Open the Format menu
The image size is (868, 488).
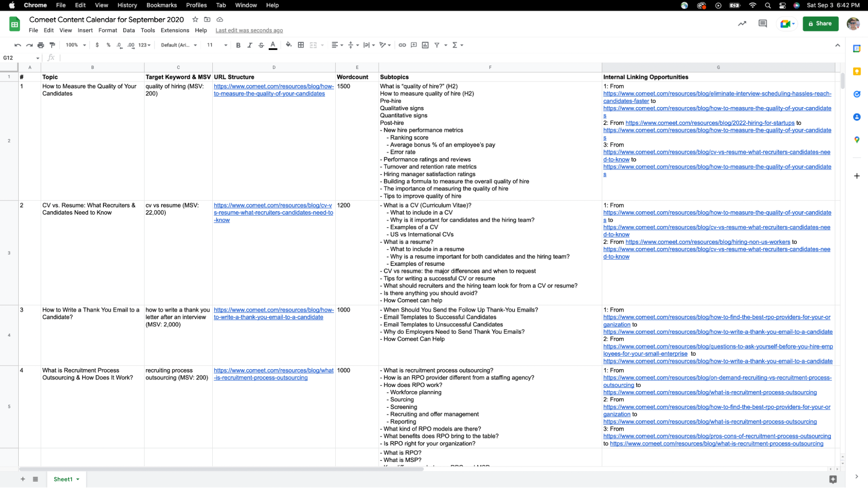tap(108, 30)
